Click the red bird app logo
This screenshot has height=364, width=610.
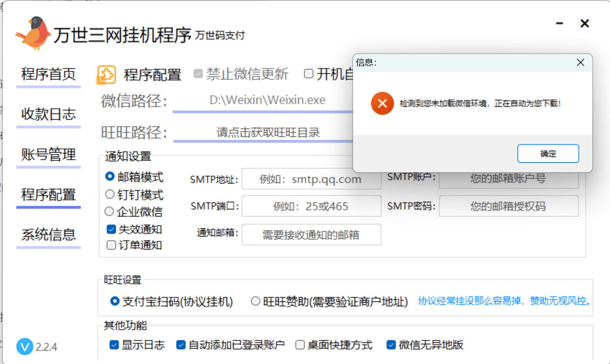33,33
